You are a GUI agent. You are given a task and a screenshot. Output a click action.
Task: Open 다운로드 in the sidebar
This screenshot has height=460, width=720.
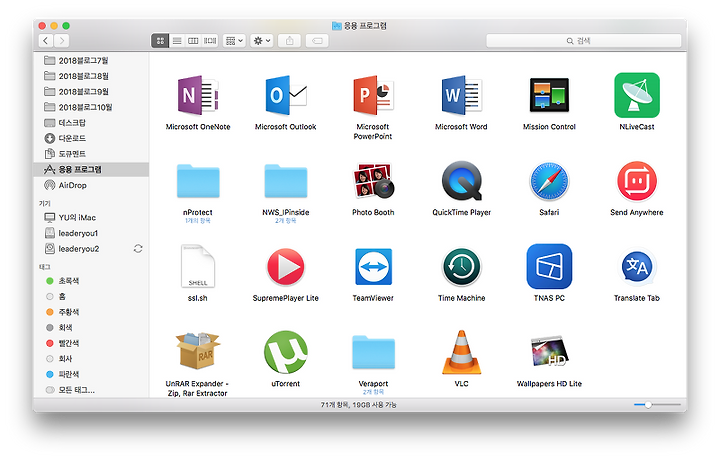click(91, 138)
